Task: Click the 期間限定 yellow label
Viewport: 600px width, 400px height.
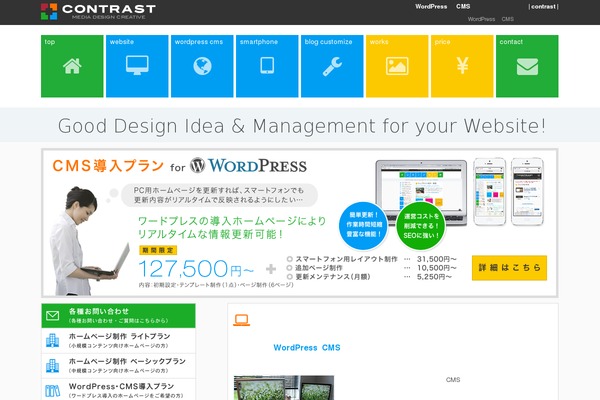Action: coord(158,250)
